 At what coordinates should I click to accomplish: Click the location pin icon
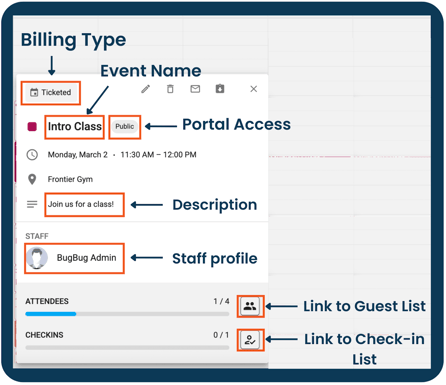pos(32,179)
